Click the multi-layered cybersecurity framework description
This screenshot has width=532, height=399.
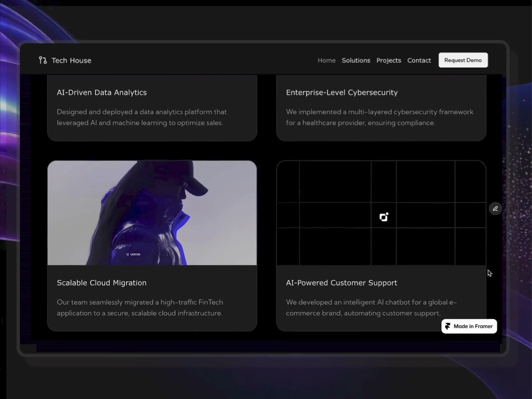pos(380,117)
